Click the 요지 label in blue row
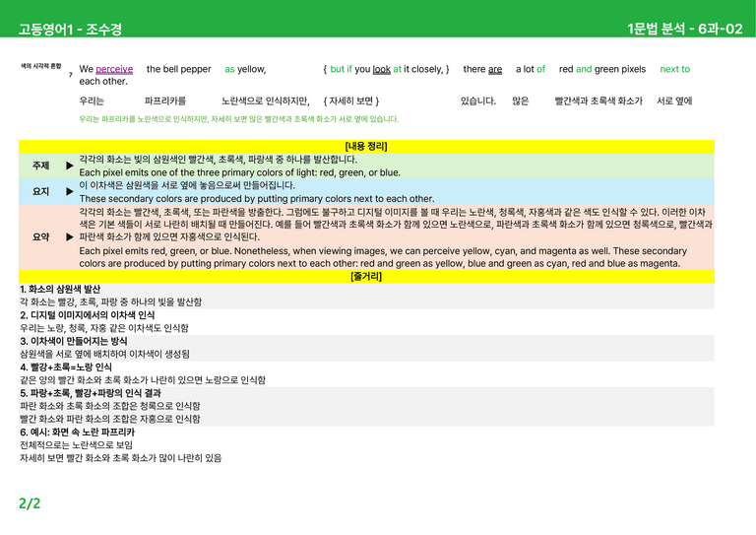Image resolution: width=756 pixels, height=535 pixels. (41, 191)
